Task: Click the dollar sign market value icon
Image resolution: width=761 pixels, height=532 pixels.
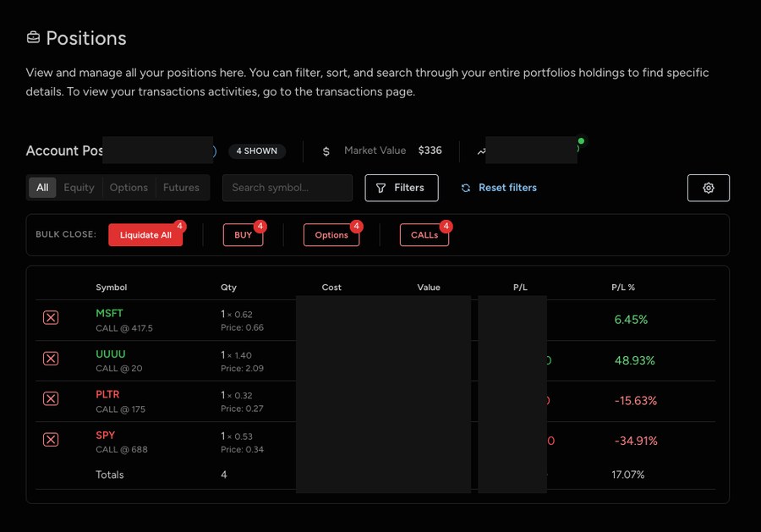Action: 326,151
